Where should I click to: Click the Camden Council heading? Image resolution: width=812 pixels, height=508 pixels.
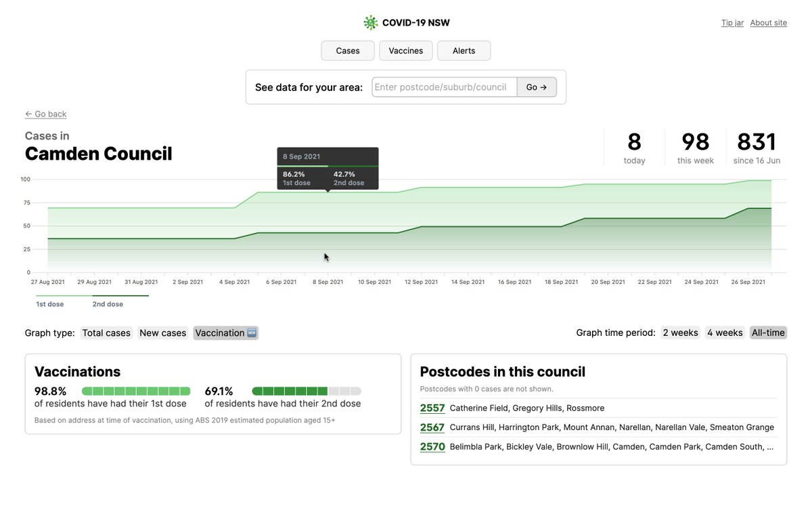coord(99,154)
